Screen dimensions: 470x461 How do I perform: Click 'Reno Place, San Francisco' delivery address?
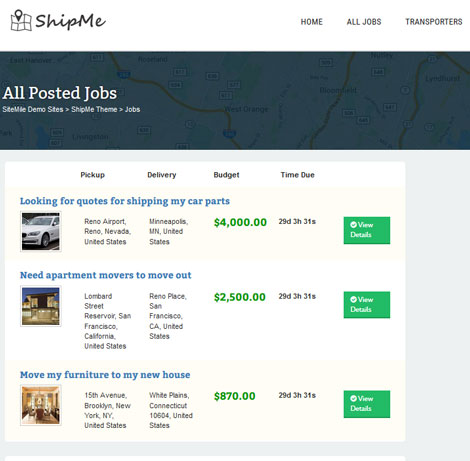(x=168, y=316)
